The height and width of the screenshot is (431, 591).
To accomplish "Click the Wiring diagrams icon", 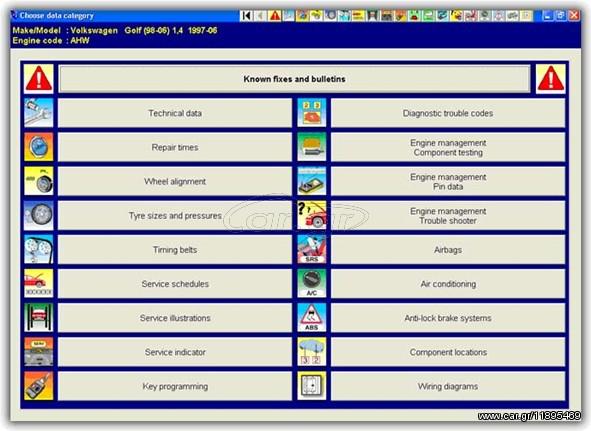I will (312, 386).
